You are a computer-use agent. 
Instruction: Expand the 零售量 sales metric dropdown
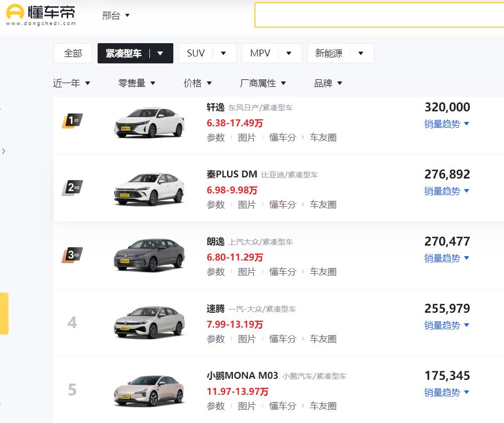point(137,83)
